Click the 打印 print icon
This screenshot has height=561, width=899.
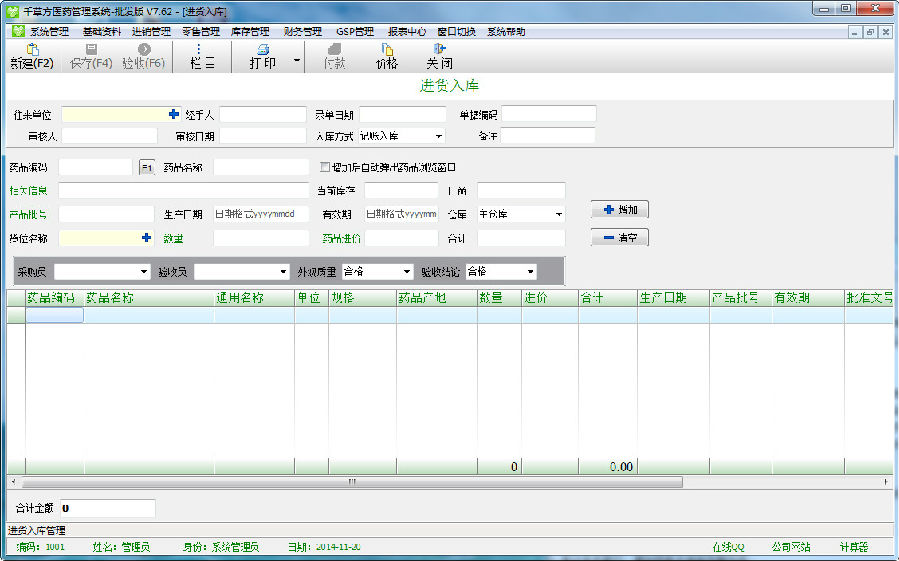pos(263,49)
